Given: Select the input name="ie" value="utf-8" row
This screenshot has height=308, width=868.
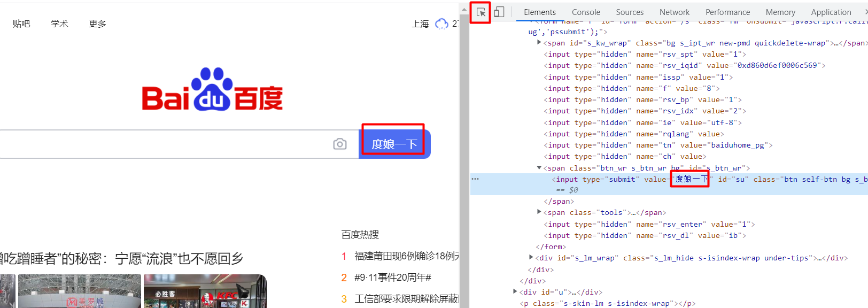Looking at the screenshot, I should 643,122.
